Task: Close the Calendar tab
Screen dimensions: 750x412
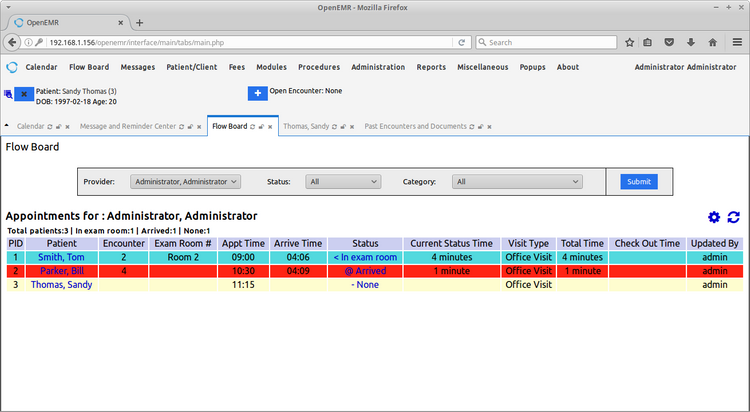Action: point(67,127)
